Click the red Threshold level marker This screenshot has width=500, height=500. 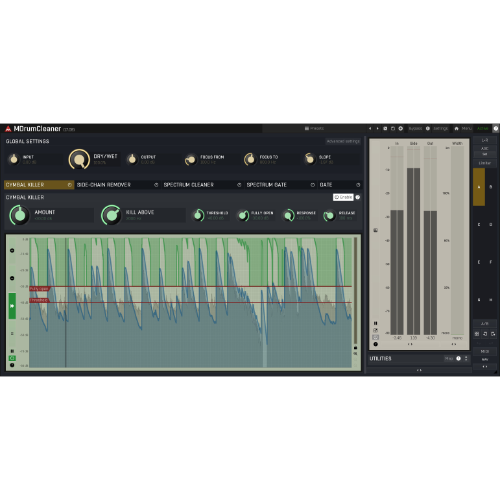[39, 300]
